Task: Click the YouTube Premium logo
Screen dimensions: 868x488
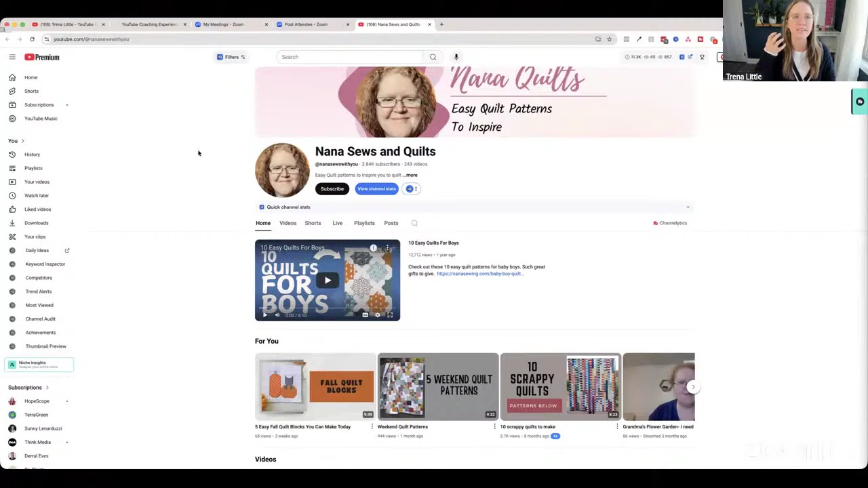Action: point(42,57)
